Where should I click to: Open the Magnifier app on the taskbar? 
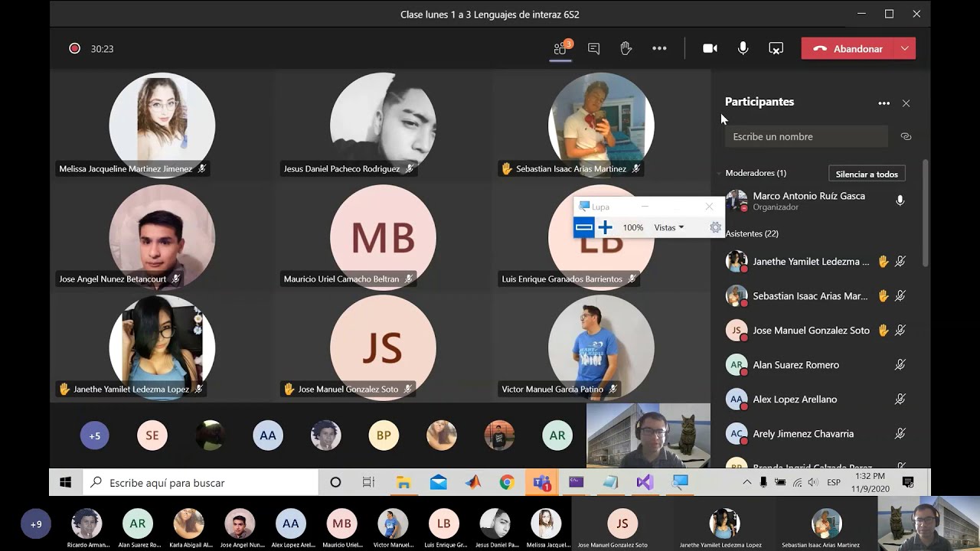[680, 482]
